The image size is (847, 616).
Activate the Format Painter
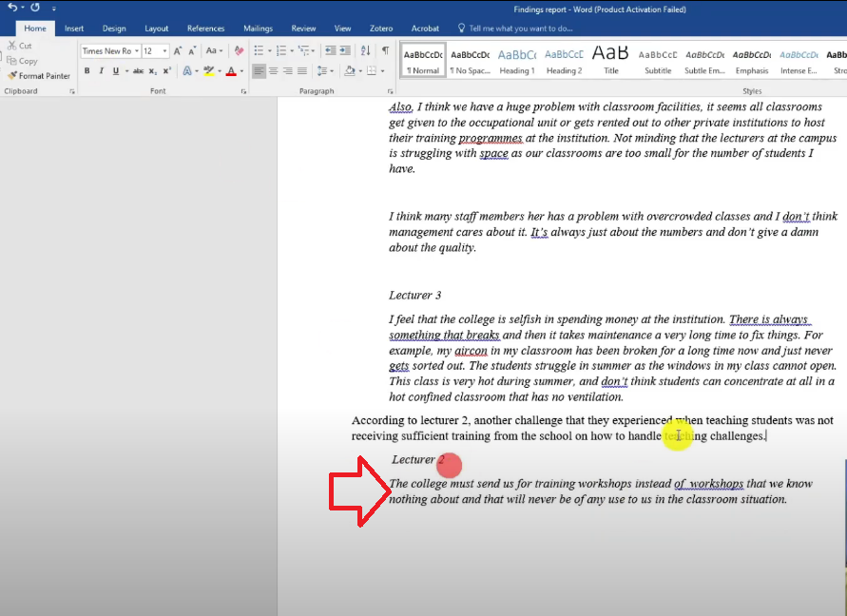(39, 76)
